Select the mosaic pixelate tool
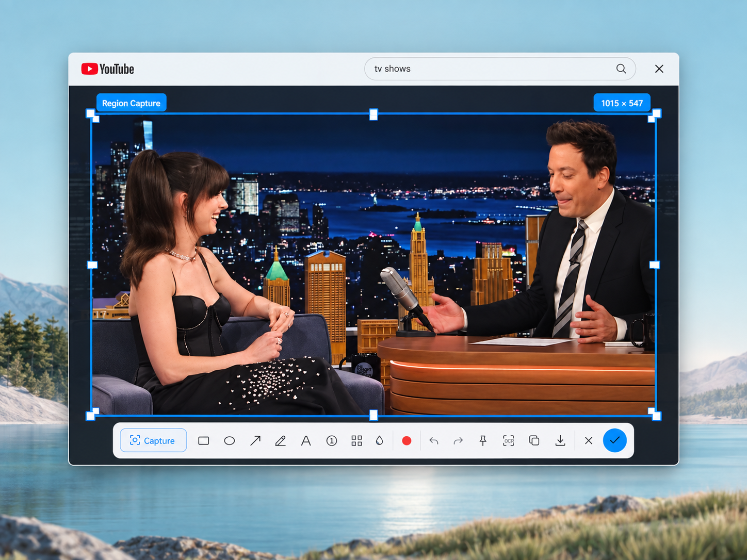The image size is (747, 560). 356,441
